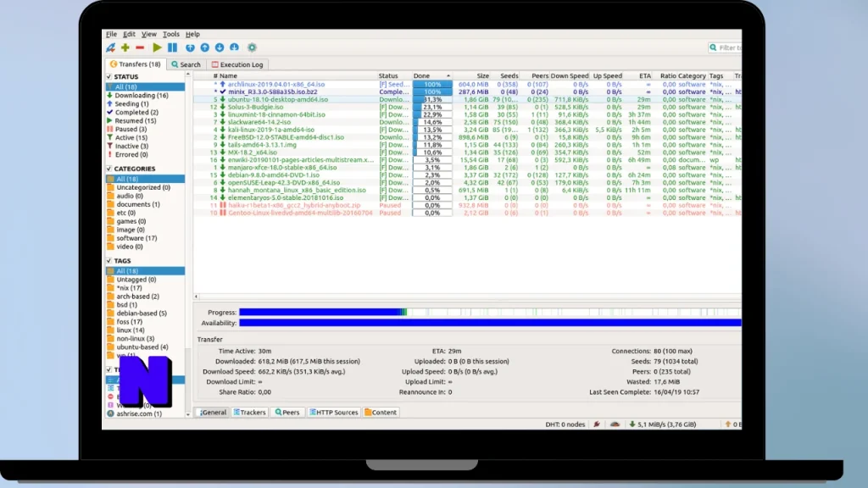Select the ubuntu-18.10-desktop-amd64.iso torrent
The image size is (868, 488).
click(x=278, y=100)
